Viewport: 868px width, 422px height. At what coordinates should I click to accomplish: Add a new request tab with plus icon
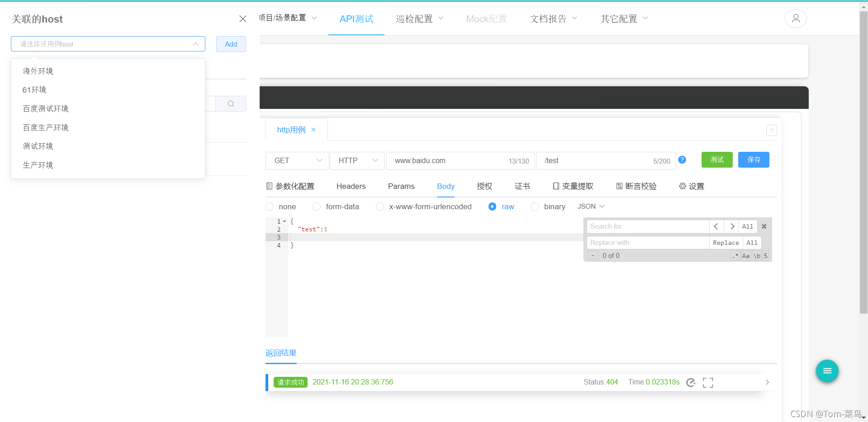coord(771,130)
